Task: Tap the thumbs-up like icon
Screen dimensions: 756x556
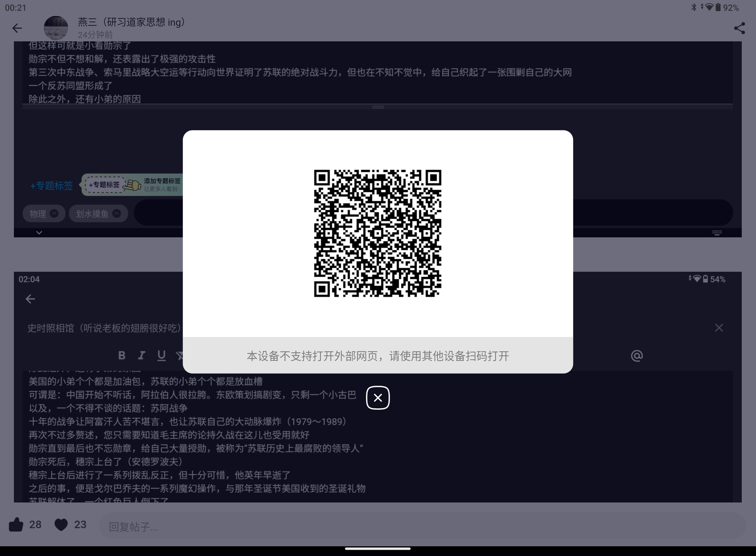Action: click(16, 524)
